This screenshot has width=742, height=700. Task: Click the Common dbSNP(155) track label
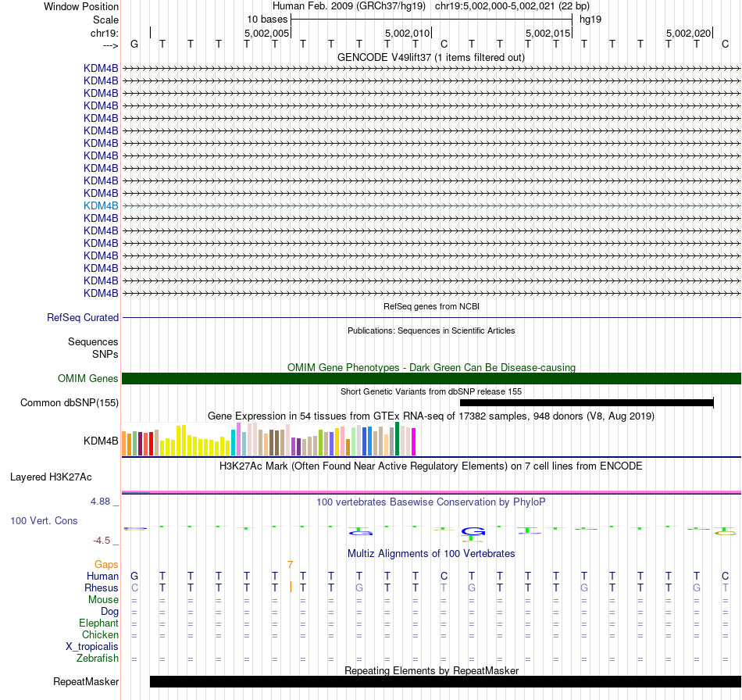point(69,403)
